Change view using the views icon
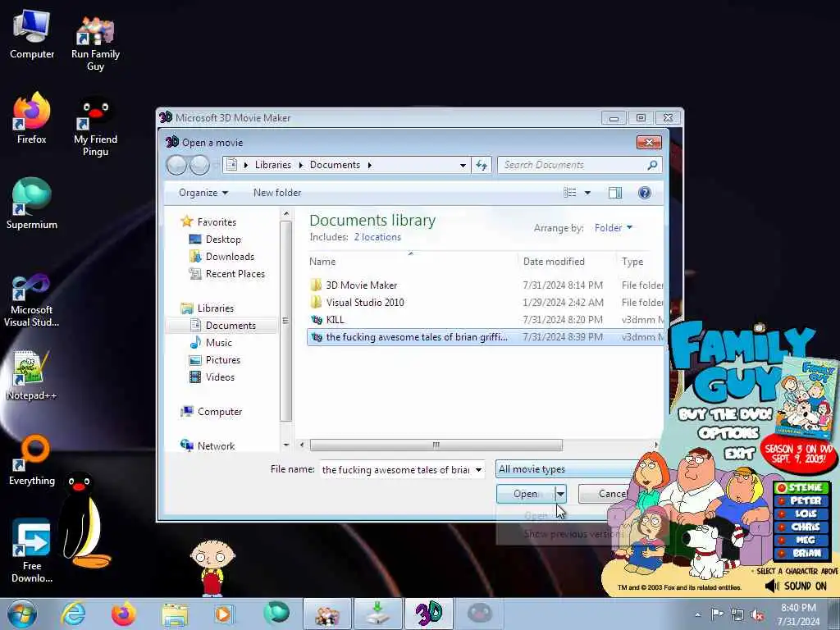Screen dimensions: 840x630 570,193
